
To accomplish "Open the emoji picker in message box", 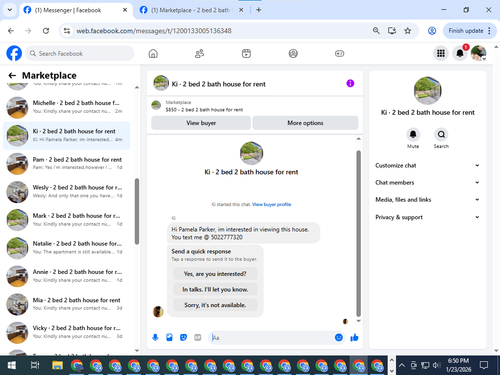I will [339, 338].
